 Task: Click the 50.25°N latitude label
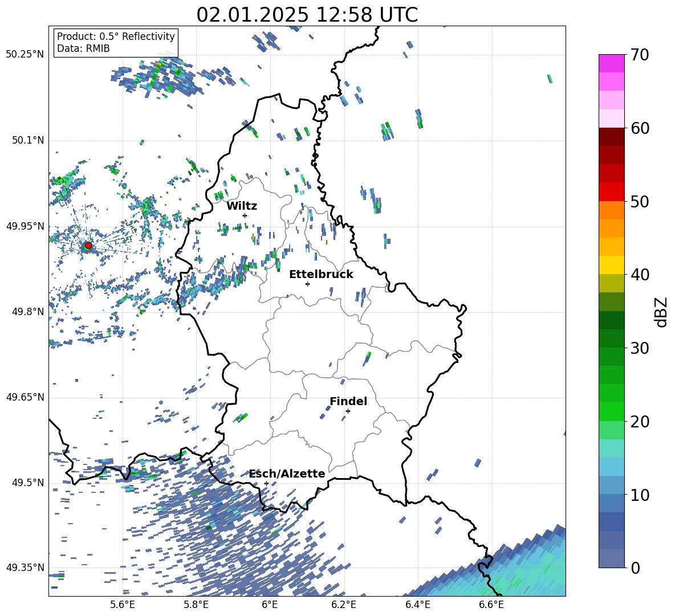[25, 55]
